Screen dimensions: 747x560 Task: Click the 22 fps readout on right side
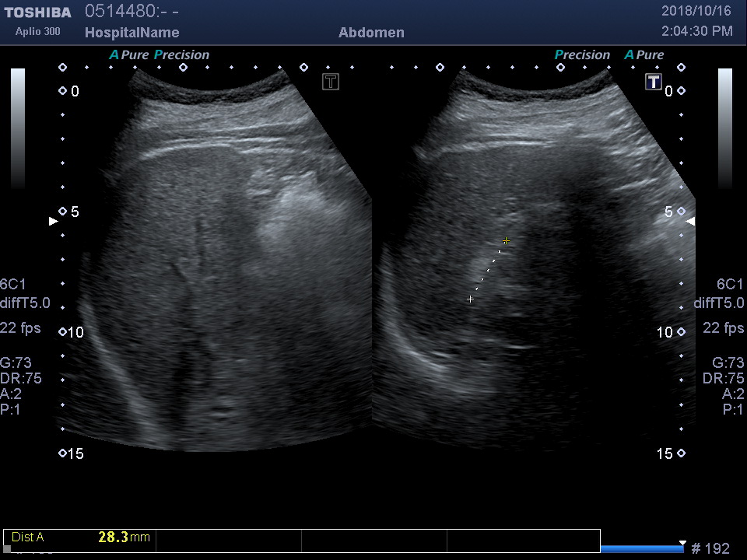(723, 328)
